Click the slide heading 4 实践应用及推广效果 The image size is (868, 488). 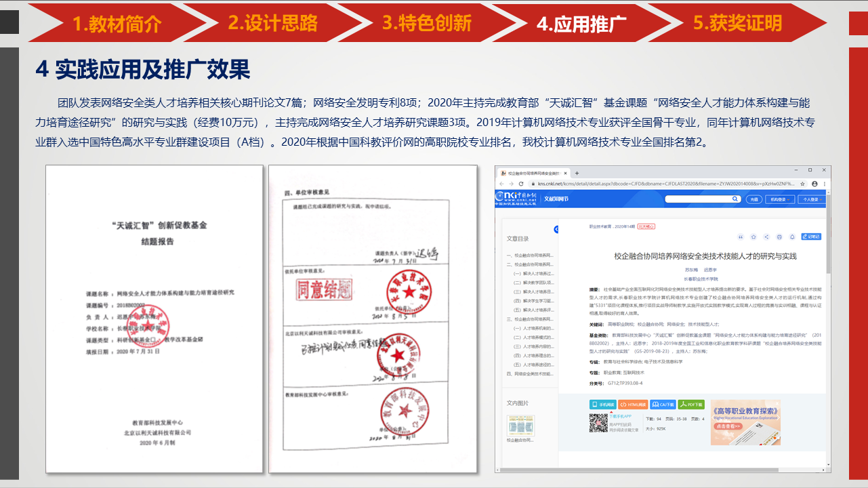[x=143, y=68]
